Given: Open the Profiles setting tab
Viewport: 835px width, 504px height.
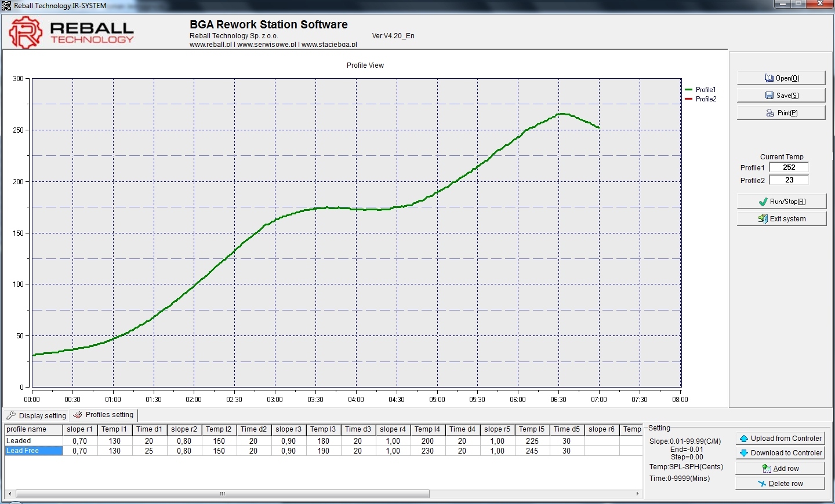Looking at the screenshot, I should coord(104,415).
